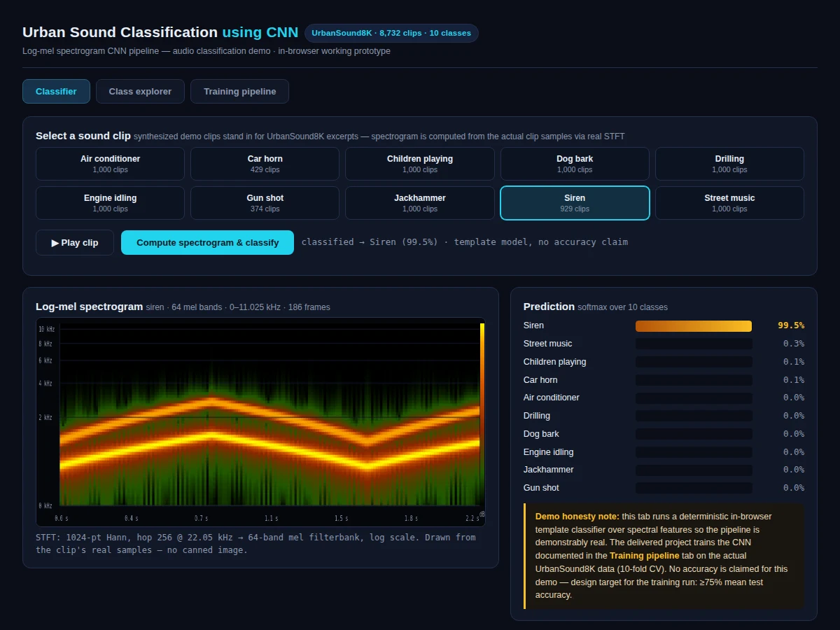This screenshot has width=840, height=630.
Task: Click the Engine idling prediction label
Action: 549,452
